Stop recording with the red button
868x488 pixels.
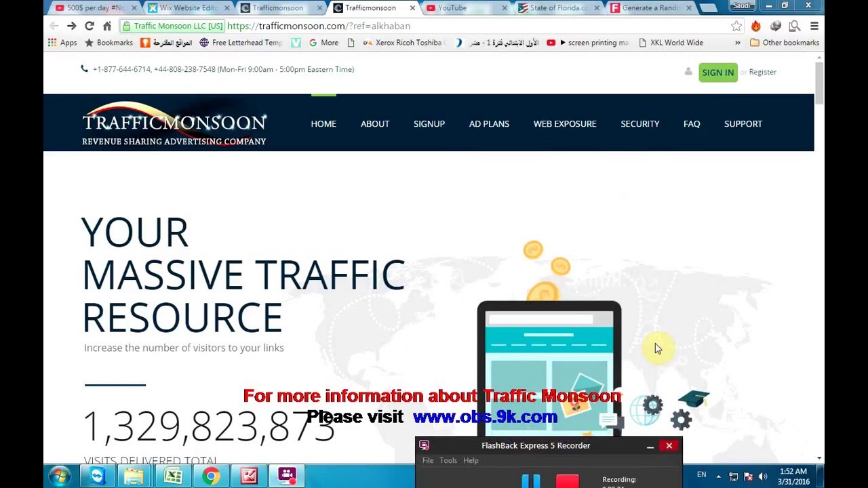568,481
